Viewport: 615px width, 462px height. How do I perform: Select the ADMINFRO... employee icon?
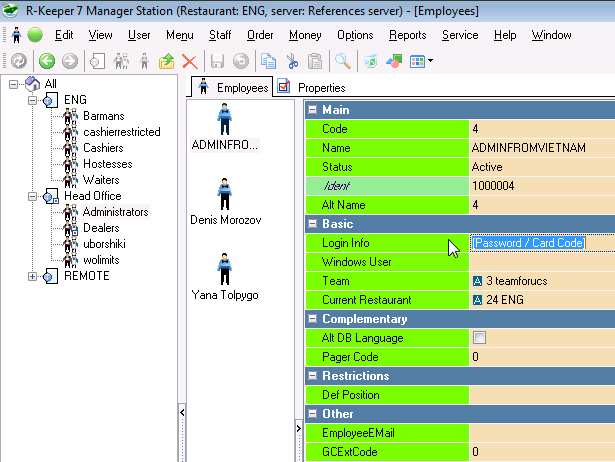coord(224,119)
